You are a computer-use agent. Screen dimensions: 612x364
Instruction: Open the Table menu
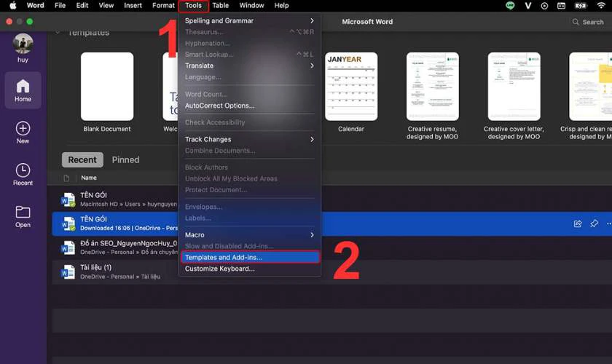click(x=221, y=6)
